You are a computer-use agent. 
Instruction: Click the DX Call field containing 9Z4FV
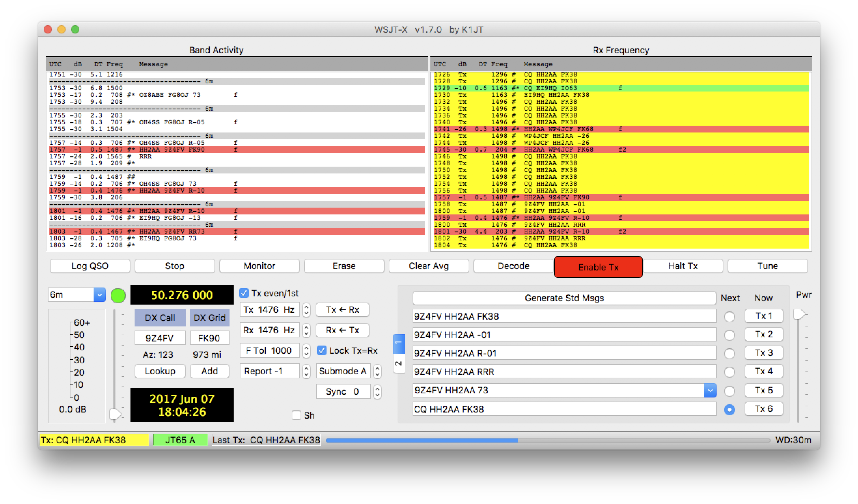pos(160,338)
